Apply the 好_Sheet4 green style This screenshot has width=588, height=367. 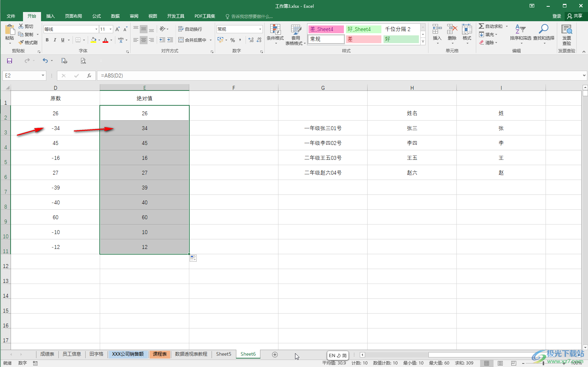(x=363, y=29)
